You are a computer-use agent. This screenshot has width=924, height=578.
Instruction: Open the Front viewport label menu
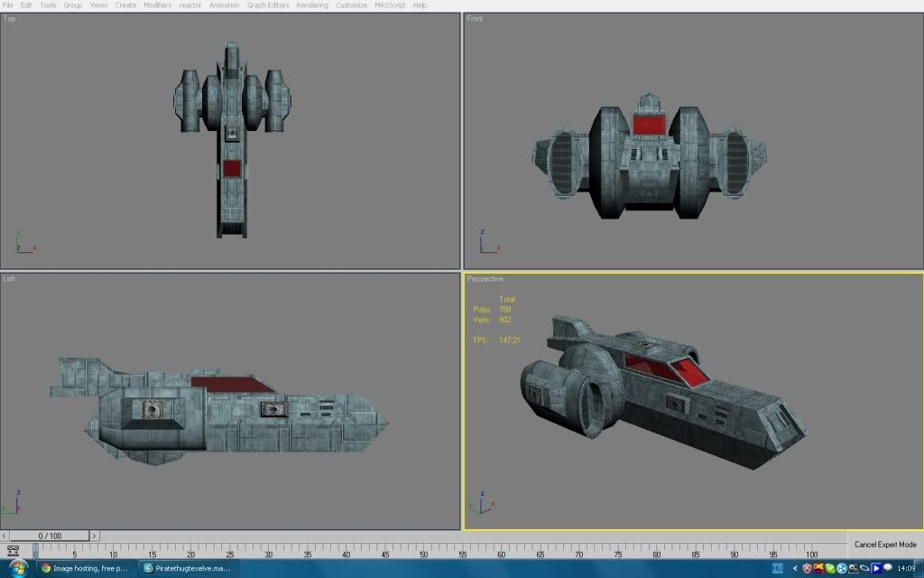tap(476, 19)
